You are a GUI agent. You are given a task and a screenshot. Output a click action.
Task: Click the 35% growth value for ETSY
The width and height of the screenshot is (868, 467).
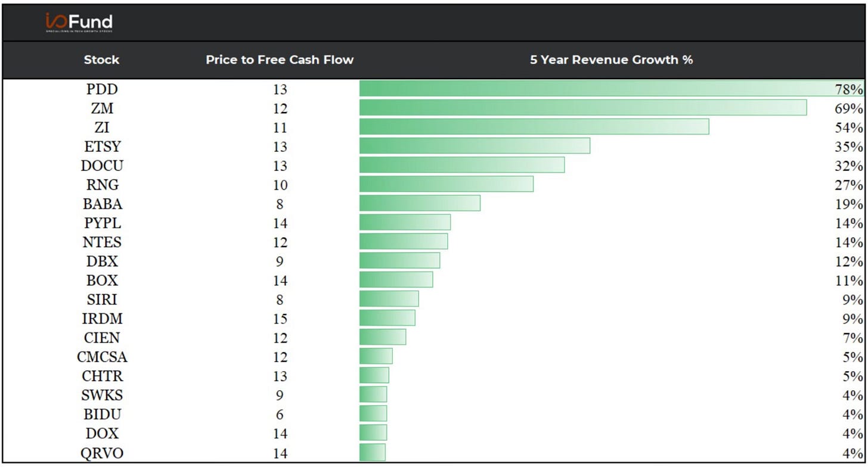coord(849,147)
